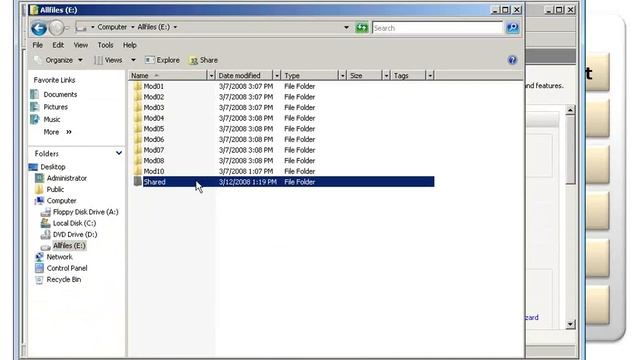
Task: Click the Control Panel icon in tree
Action: pyautogui.click(x=39, y=268)
